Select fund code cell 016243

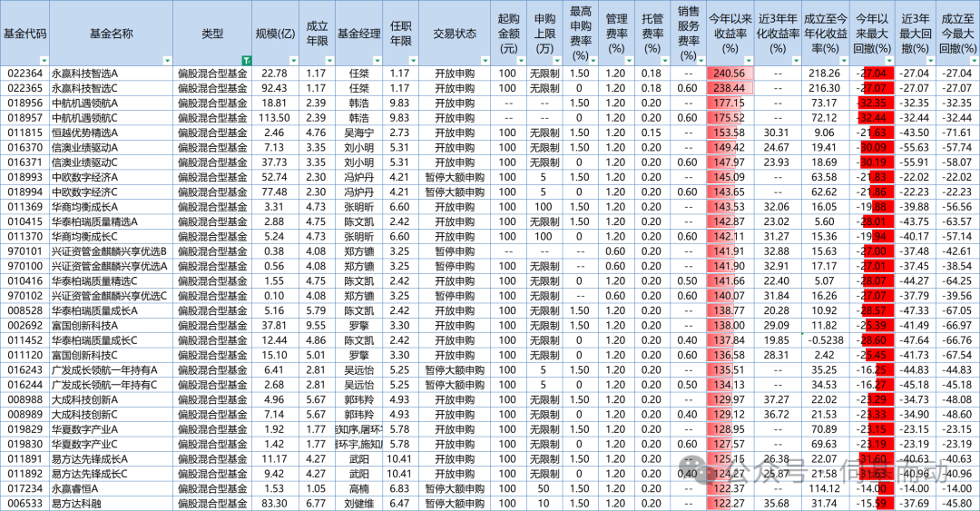[x=25, y=370]
